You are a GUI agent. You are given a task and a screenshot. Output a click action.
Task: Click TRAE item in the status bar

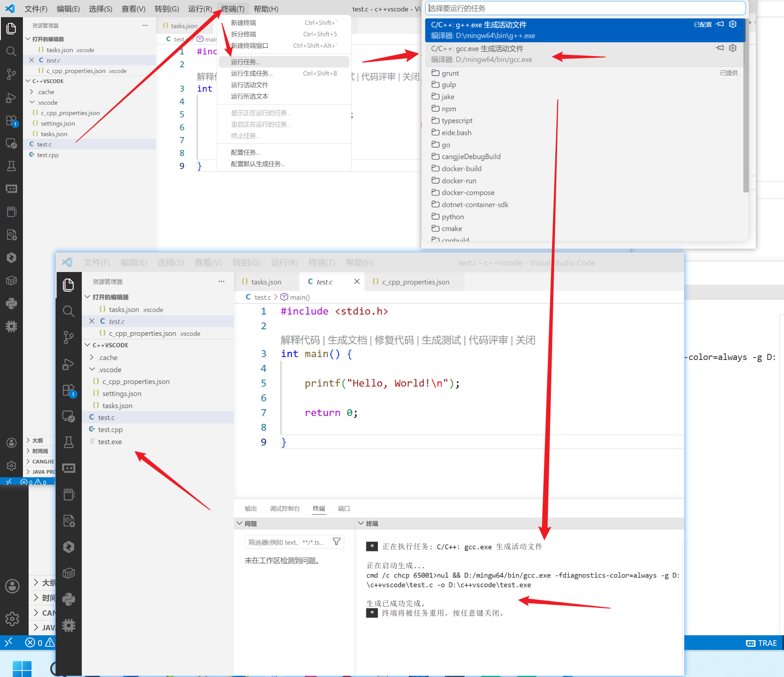tap(762, 643)
